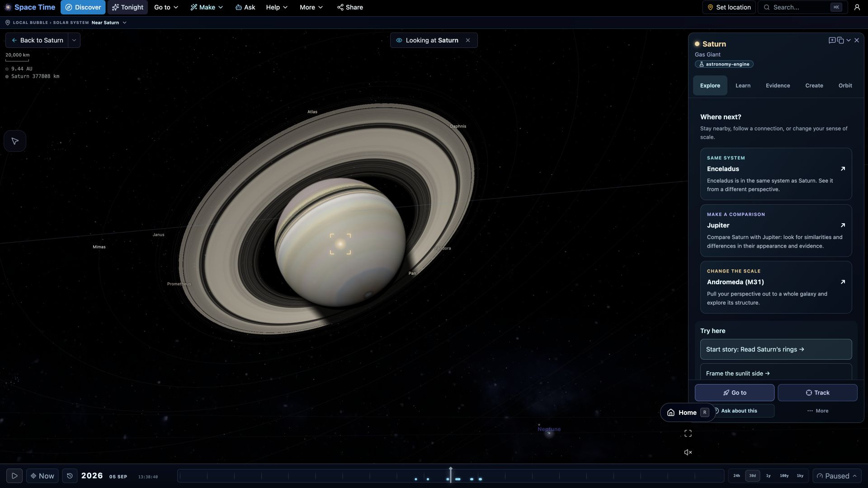
Task: Toggle fullscreen mode icon
Action: 688,433
